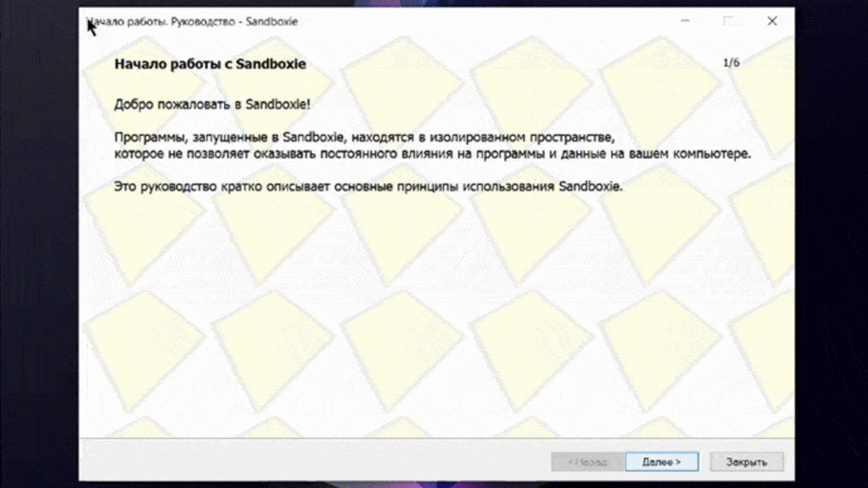Image resolution: width=868 pixels, height=488 pixels.
Task: Close the Sandboxie tutorial window
Action: (772, 22)
